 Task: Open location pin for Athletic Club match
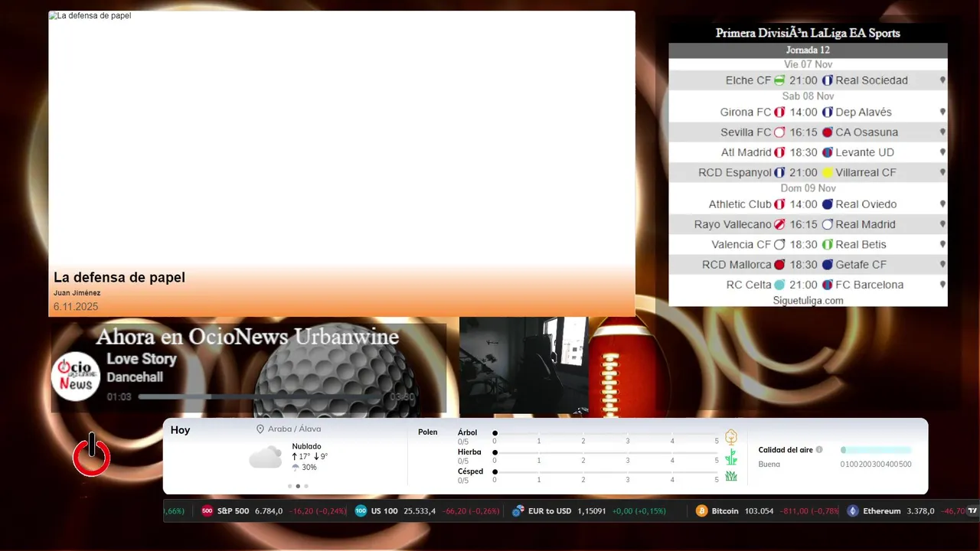pos(942,204)
